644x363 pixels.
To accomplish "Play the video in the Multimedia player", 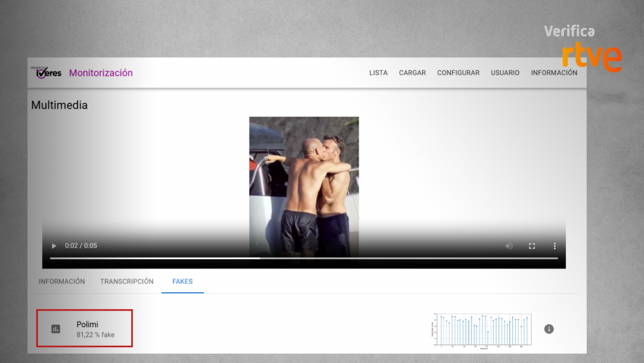I will coord(54,246).
